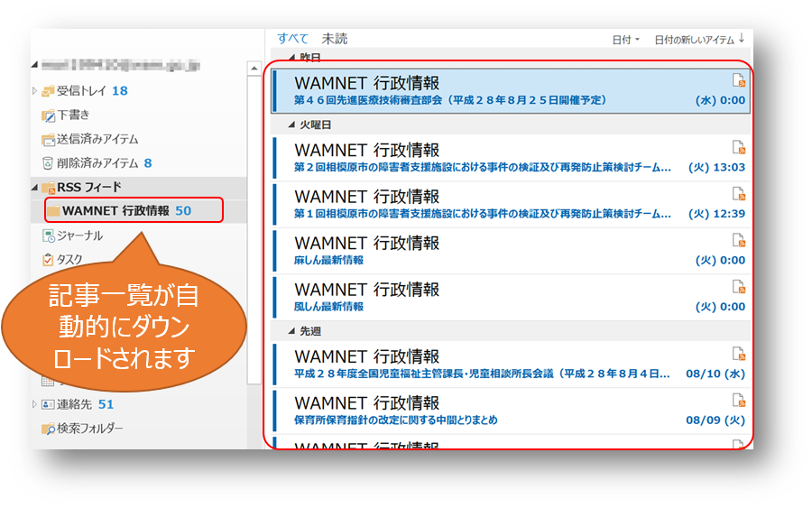Click the 08/09 (火) date
This screenshot has width=812, height=508.
click(x=715, y=420)
